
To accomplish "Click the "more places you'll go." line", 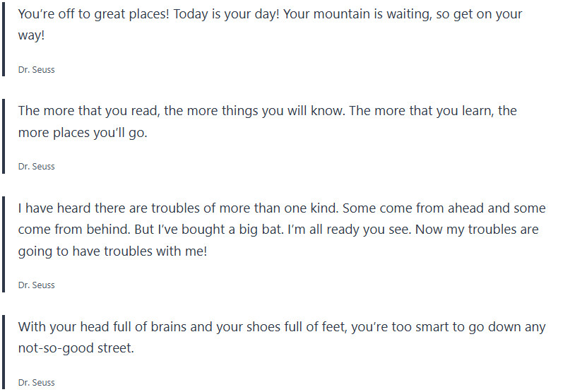I will (83, 132).
